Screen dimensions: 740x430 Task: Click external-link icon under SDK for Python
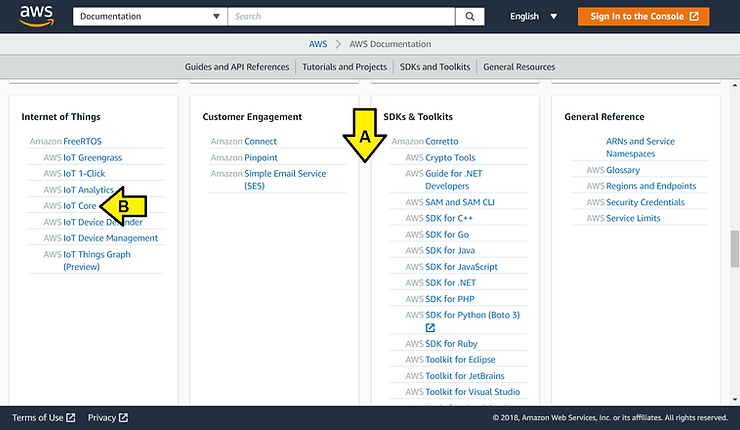pyautogui.click(x=430, y=328)
